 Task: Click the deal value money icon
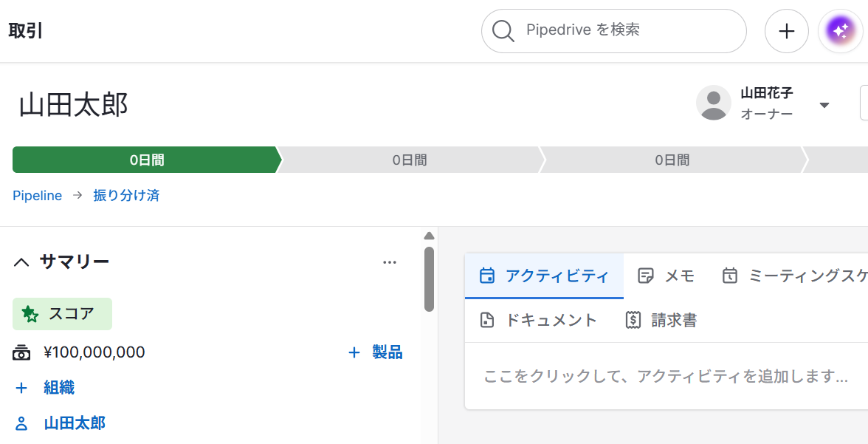point(22,352)
